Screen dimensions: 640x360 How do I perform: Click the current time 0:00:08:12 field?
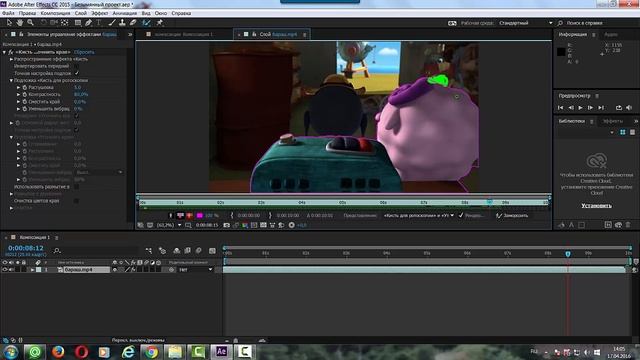26,248
